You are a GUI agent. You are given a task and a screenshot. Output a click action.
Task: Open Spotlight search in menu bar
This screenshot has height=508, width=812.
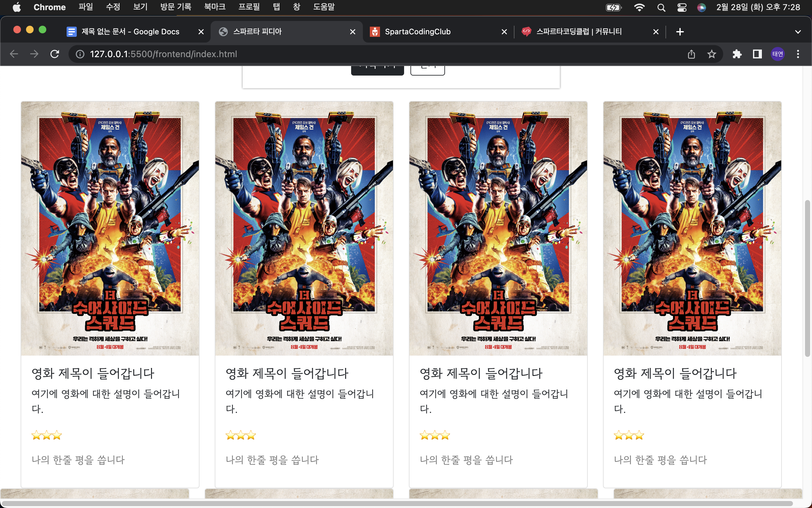coord(661,7)
